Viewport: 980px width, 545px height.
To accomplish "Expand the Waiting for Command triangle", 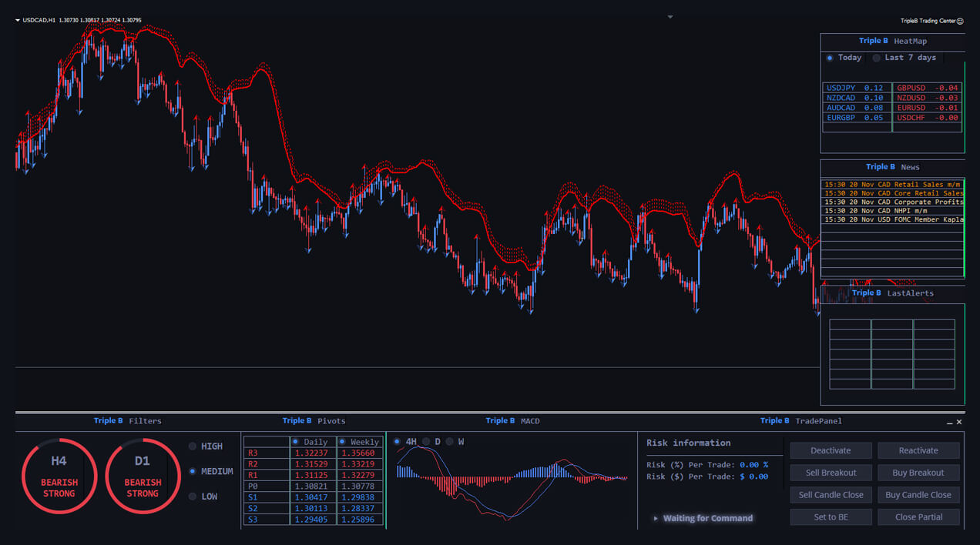I will tap(656, 519).
